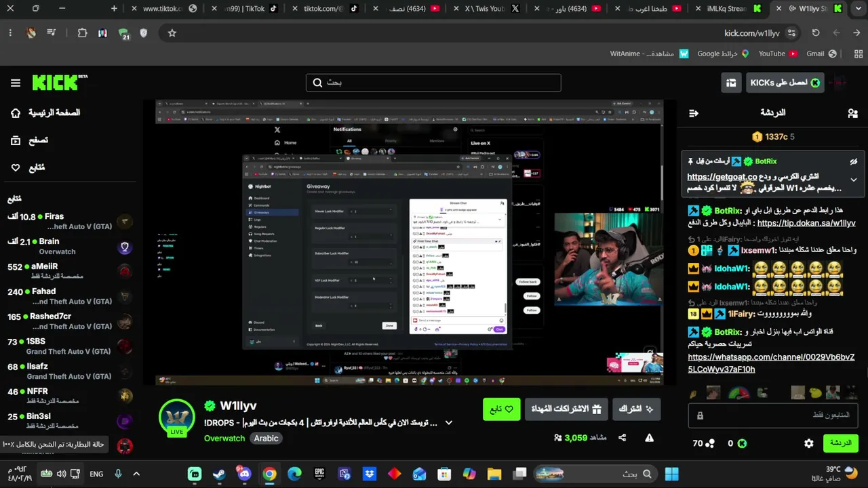Reload the page in Chrome

[x=816, y=33]
